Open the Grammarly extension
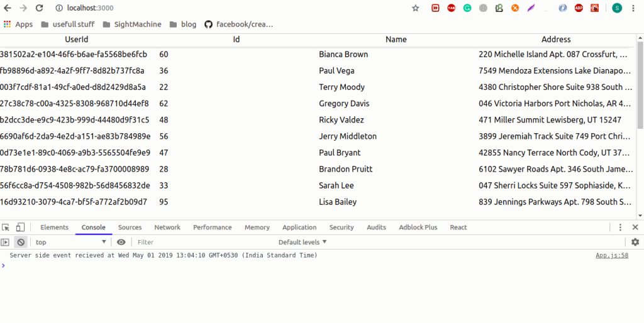644x323 pixels. (467, 8)
